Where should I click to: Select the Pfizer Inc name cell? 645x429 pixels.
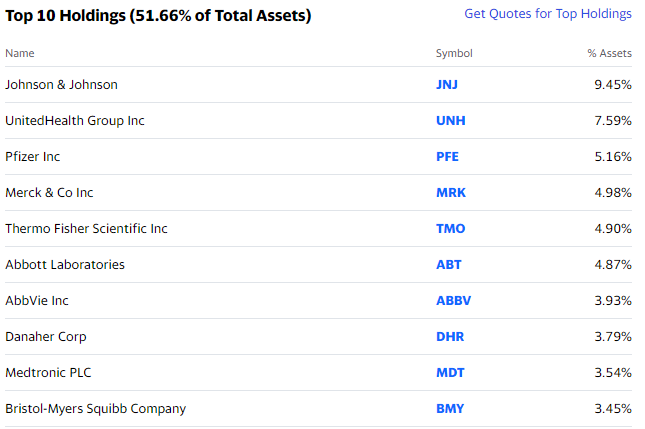point(32,157)
